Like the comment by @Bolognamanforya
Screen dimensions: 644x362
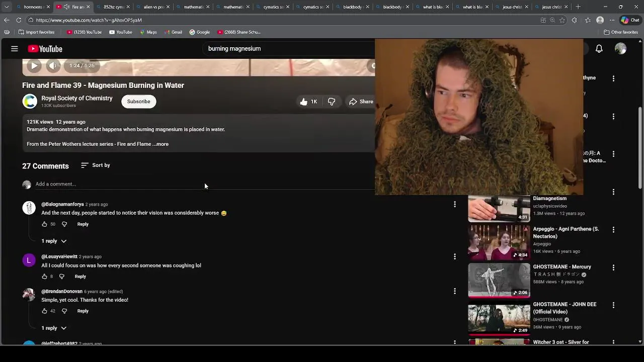[x=44, y=224]
